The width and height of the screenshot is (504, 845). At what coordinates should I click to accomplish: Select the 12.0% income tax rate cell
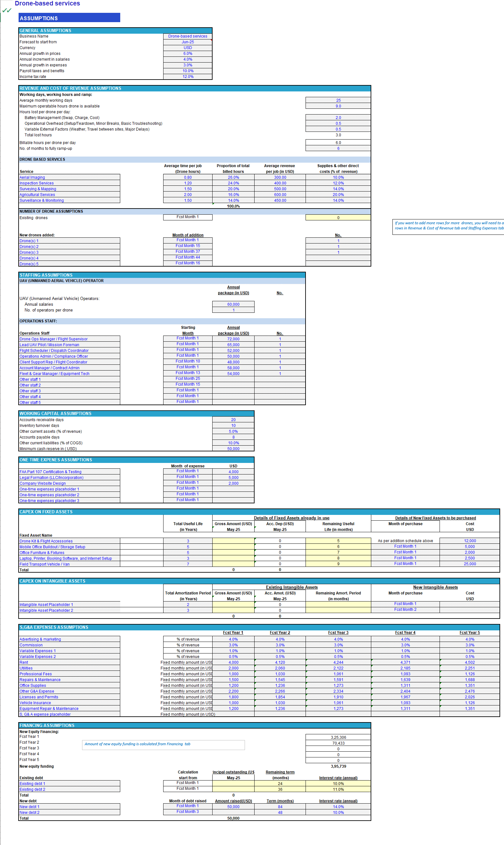(x=188, y=77)
